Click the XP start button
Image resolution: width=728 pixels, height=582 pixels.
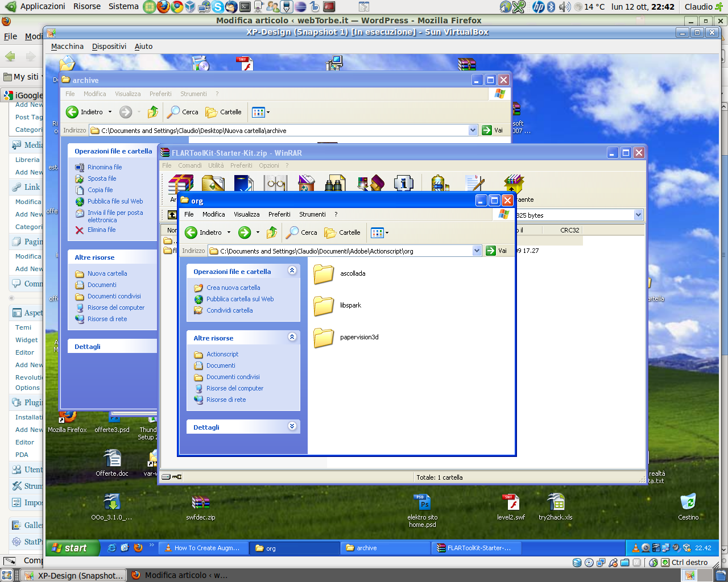(73, 548)
